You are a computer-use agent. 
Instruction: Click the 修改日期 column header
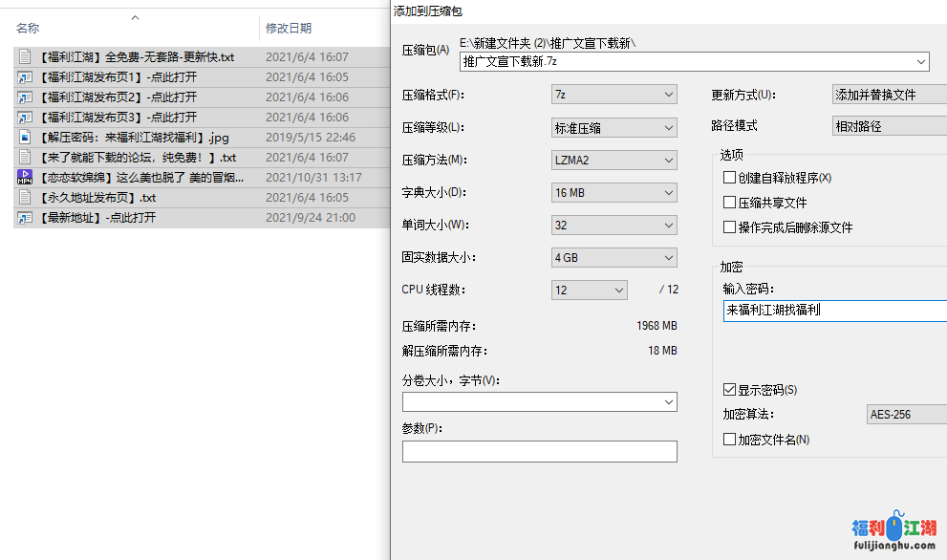[x=286, y=28]
